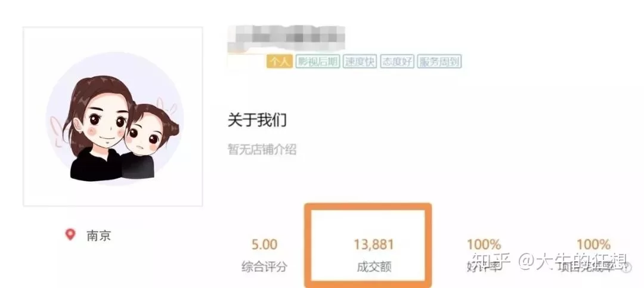This screenshot has height=288, width=644.
Task: Click the 暂无店铺介绍 description text
Action: 262,150
